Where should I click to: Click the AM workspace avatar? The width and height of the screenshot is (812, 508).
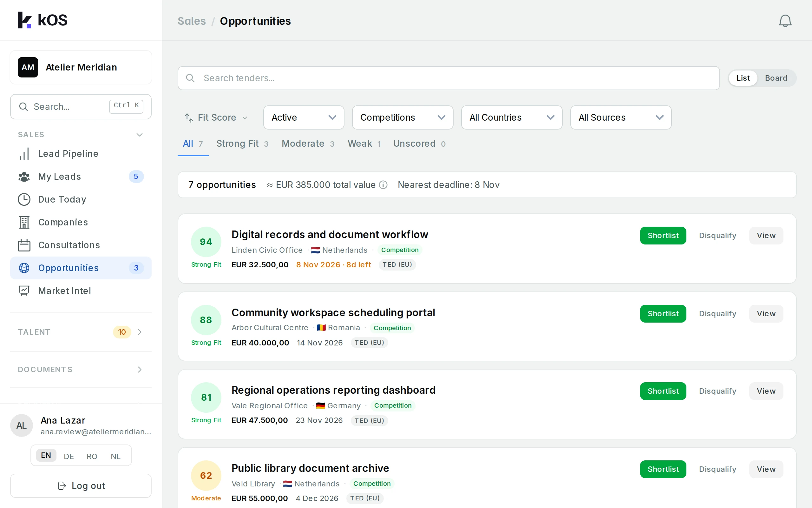click(x=28, y=67)
